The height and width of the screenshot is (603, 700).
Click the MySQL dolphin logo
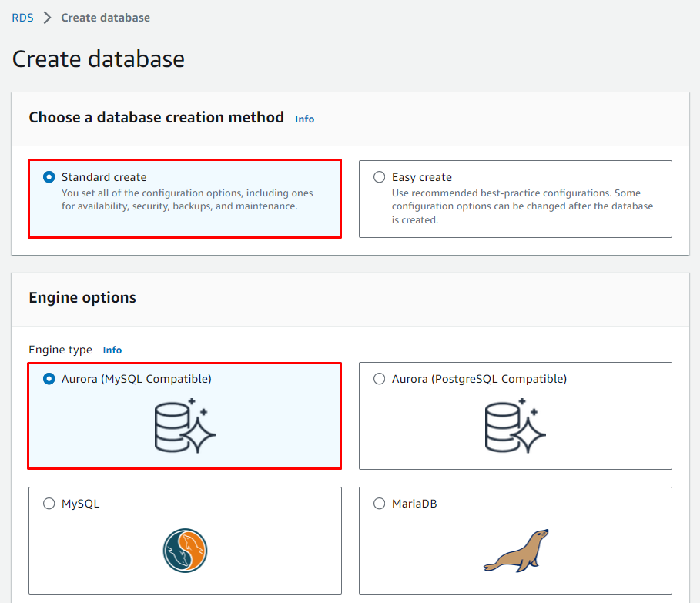coord(185,550)
